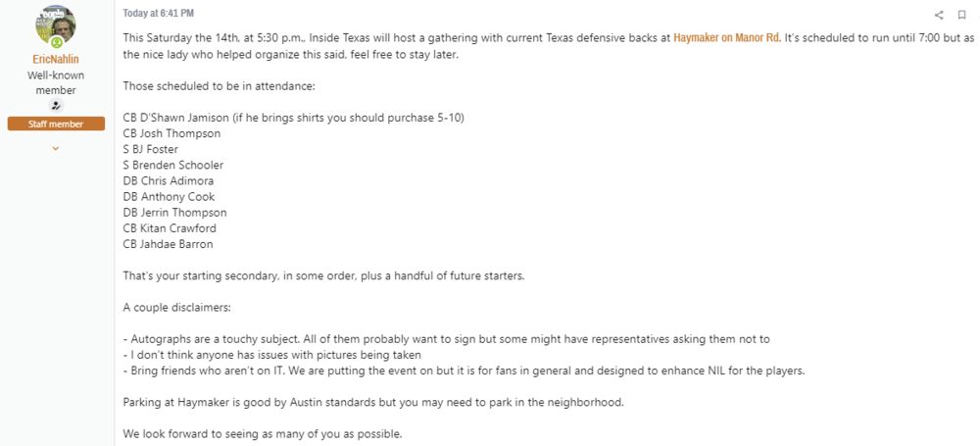This screenshot has height=446, width=980.
Task: Follow the 'Haymaker on Manor Rd' link
Action: coord(726,38)
